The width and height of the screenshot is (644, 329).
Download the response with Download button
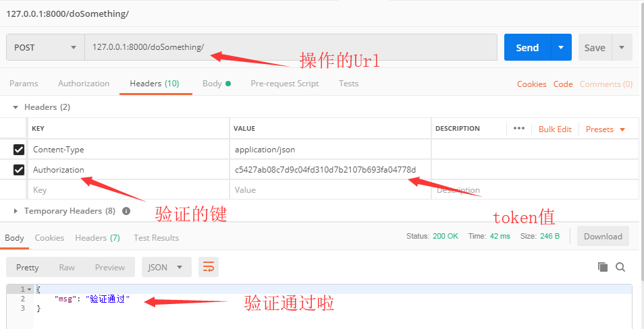(603, 236)
